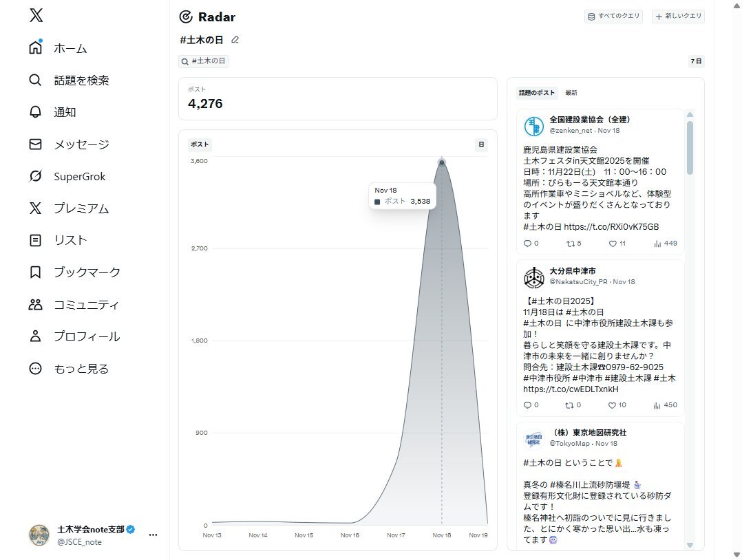Switch to the 最新 tab
The height and width of the screenshot is (560, 742).
tap(571, 93)
